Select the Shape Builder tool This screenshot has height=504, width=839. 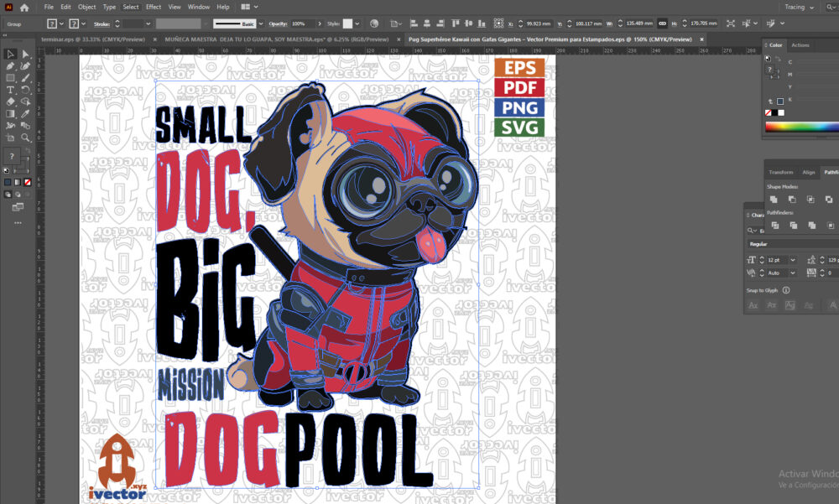[26, 101]
